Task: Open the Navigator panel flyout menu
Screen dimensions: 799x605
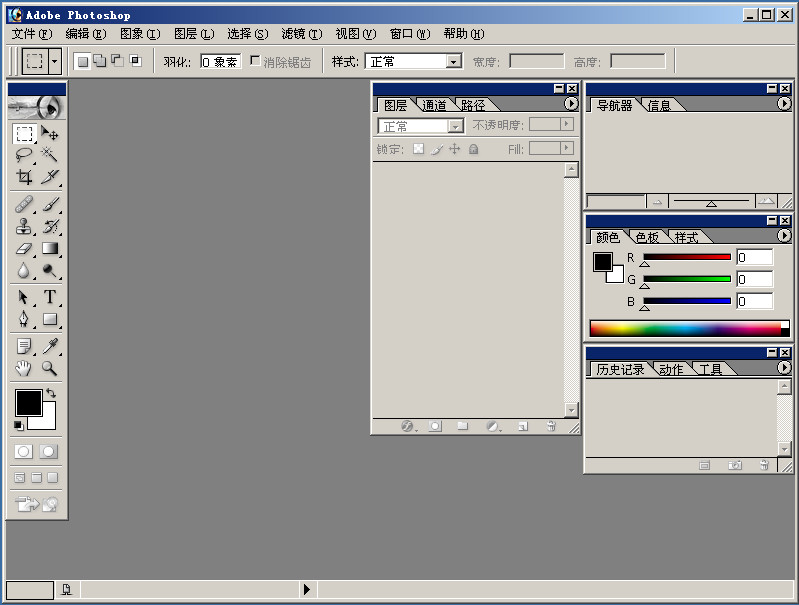Action: tap(784, 104)
